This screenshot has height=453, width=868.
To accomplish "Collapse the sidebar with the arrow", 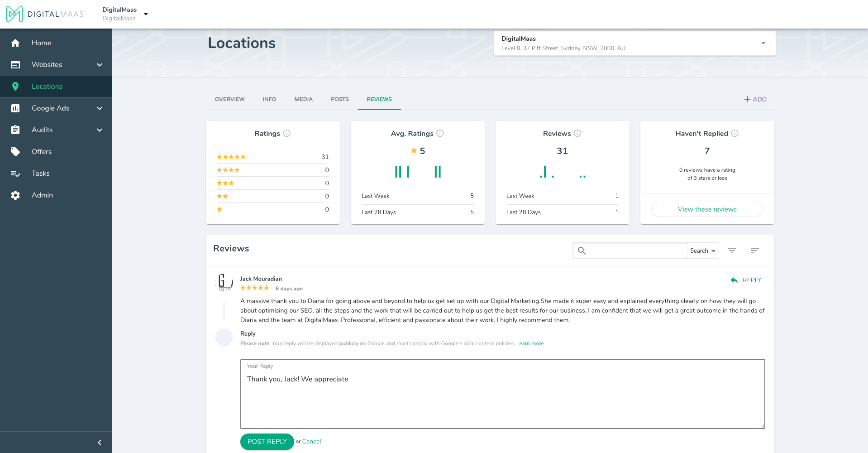I will (x=100, y=443).
